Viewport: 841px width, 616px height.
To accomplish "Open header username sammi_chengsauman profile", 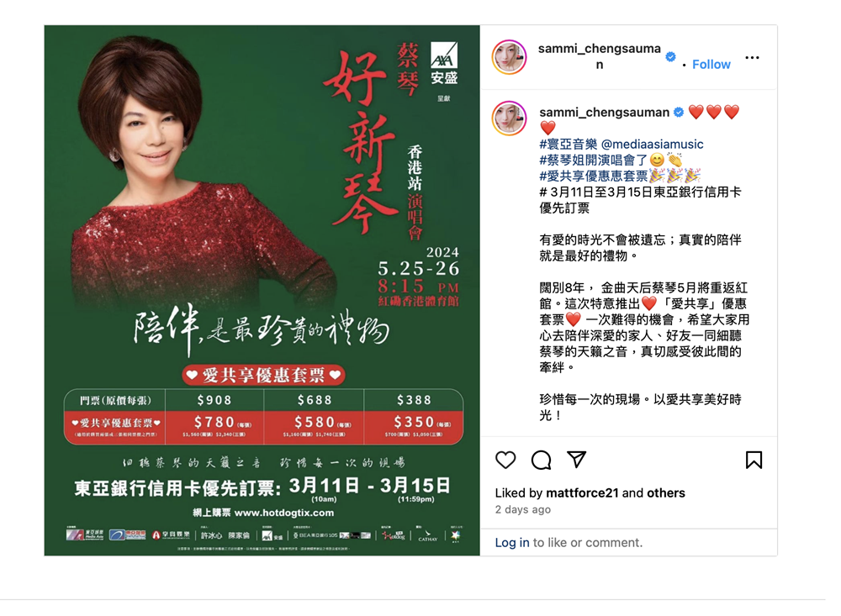I will pyautogui.click(x=599, y=56).
